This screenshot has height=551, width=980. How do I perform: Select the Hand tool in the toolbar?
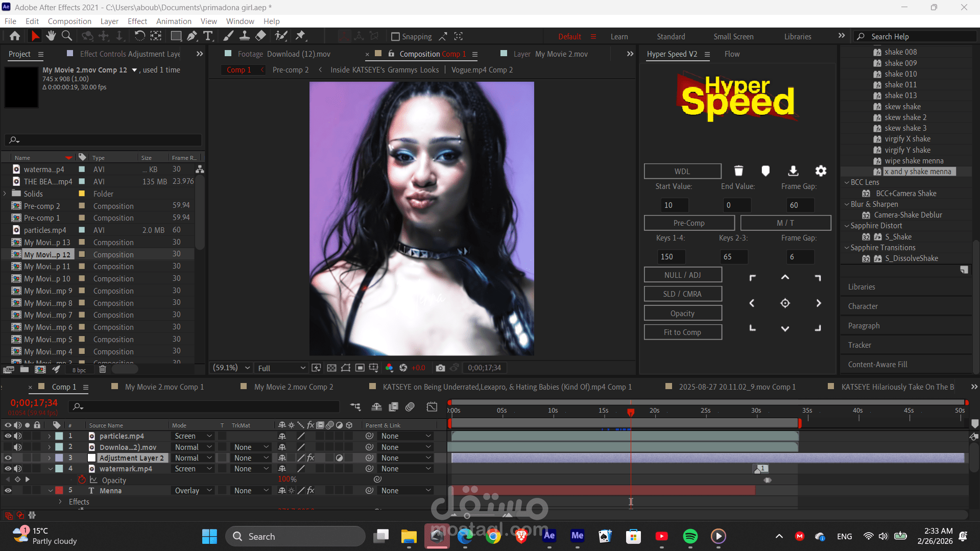(x=51, y=36)
